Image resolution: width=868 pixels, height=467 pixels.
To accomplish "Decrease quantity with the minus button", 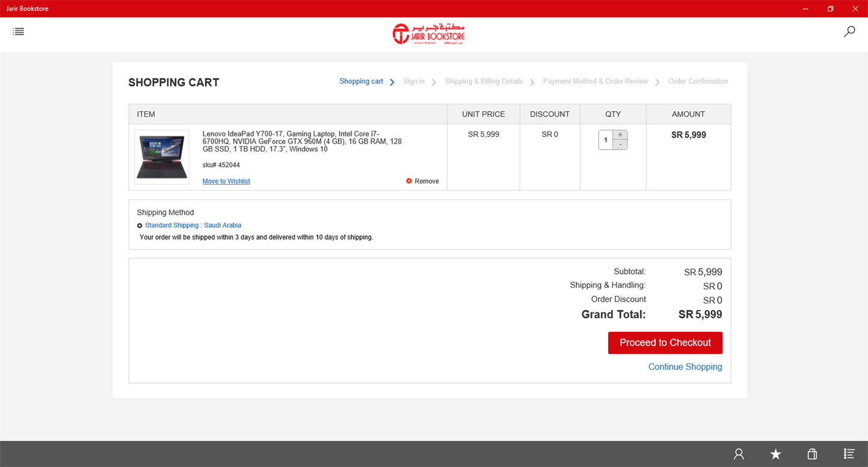I will pos(620,145).
